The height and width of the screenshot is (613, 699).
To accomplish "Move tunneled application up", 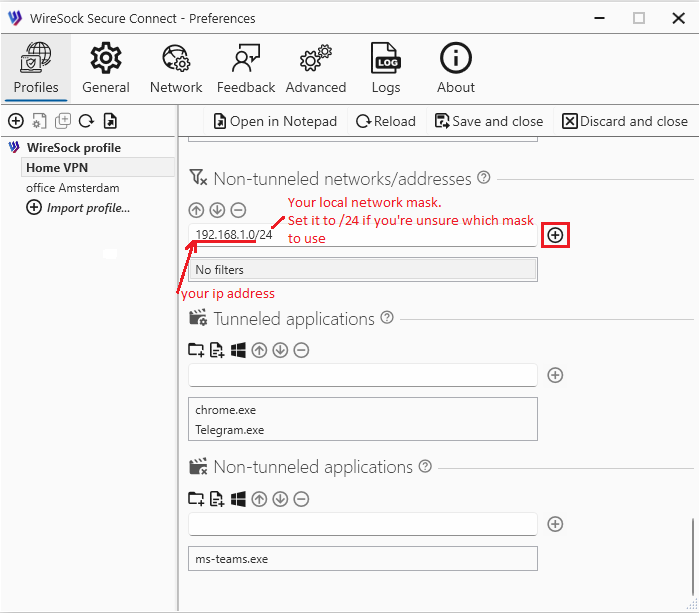I will point(259,350).
